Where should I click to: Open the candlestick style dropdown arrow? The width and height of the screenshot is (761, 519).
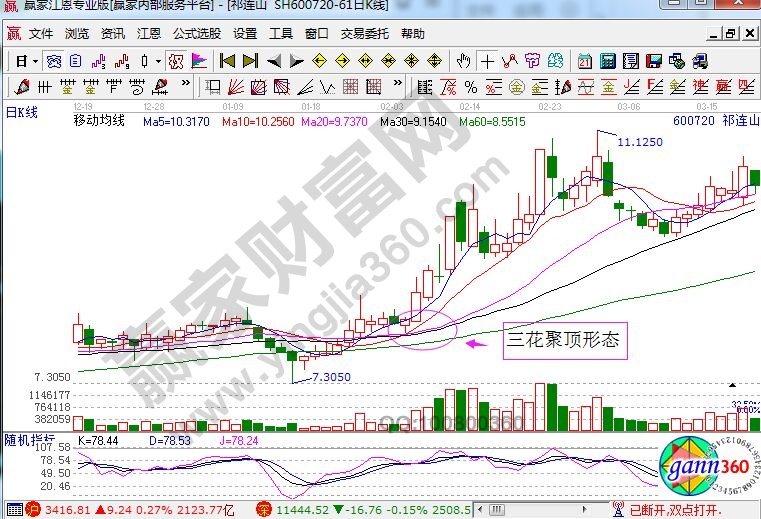pyautogui.click(x=158, y=61)
